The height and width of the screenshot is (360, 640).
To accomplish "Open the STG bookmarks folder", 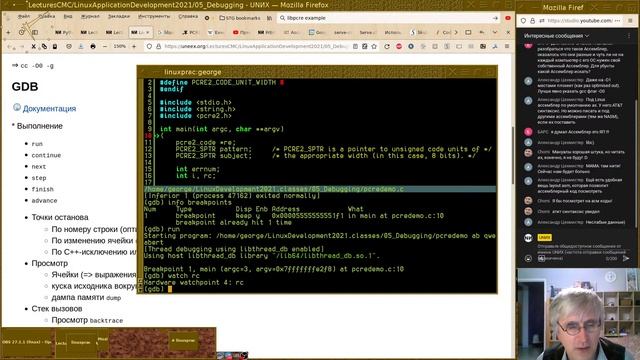I will (x=240, y=18).
